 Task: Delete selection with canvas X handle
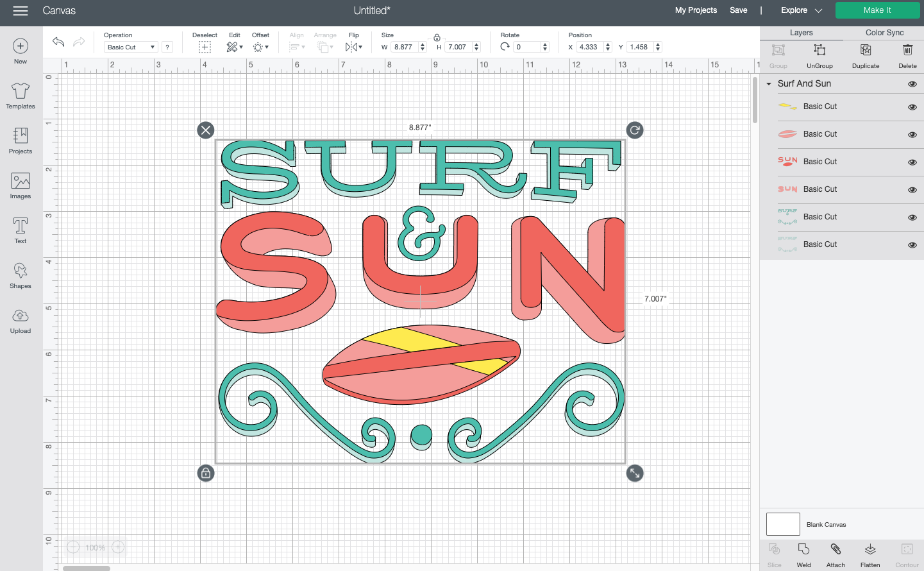tap(205, 130)
